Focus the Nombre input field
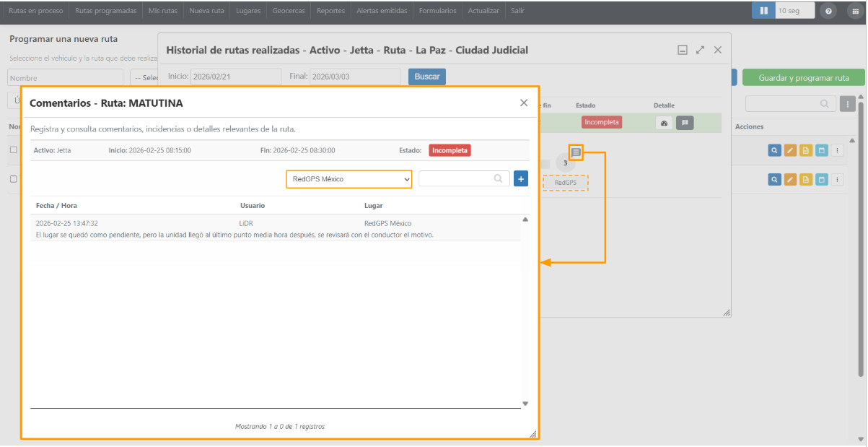868x447 pixels. click(66, 77)
